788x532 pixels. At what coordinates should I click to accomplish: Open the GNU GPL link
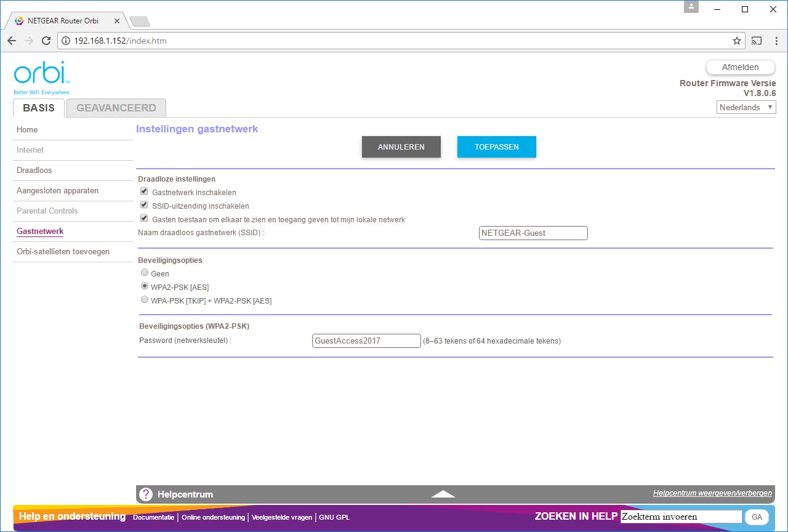(x=334, y=517)
